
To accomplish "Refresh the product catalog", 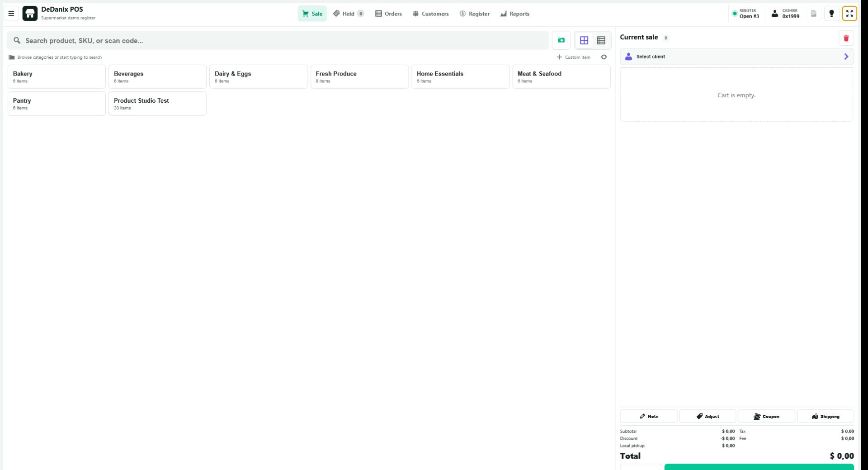I will 604,57.
